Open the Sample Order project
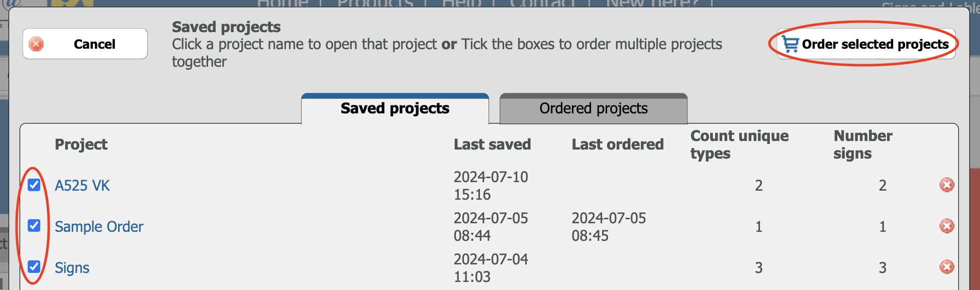This screenshot has height=290, width=980. 99,227
